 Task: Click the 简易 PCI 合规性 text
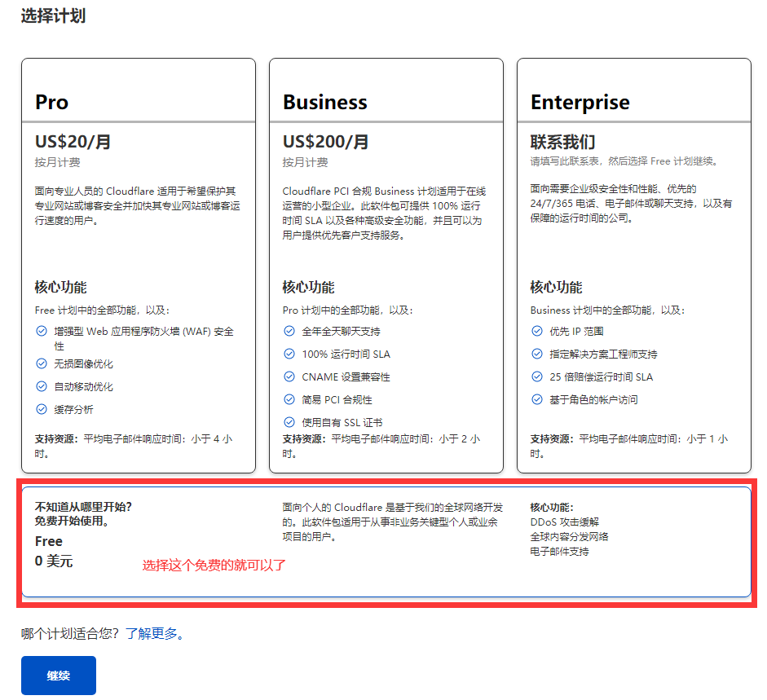337,399
